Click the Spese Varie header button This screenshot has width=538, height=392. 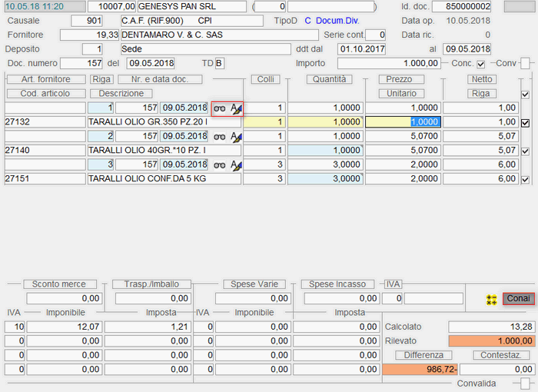254,284
